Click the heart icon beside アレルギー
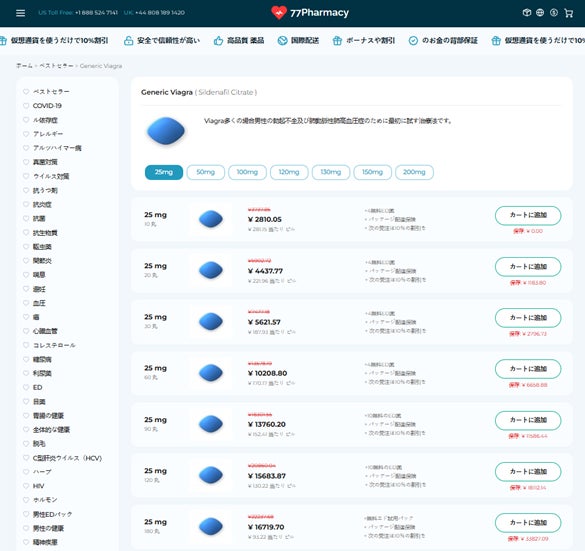 pyautogui.click(x=26, y=134)
